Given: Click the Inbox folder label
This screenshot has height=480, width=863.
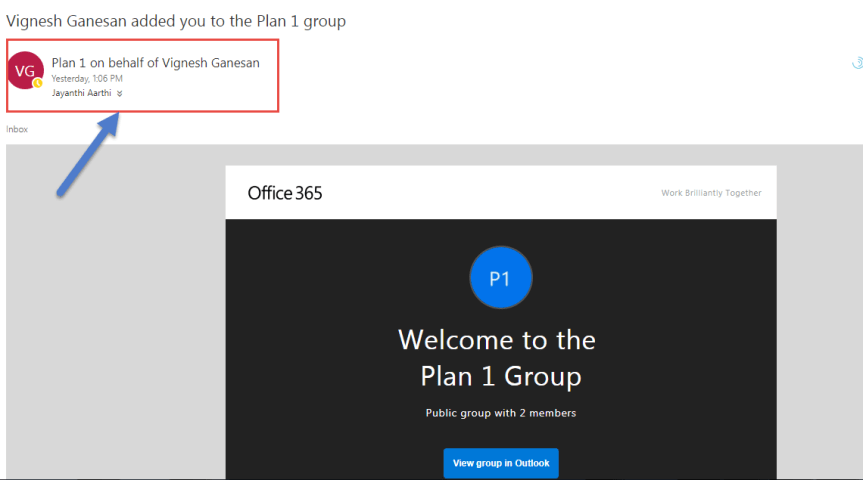Looking at the screenshot, I should point(17,129).
